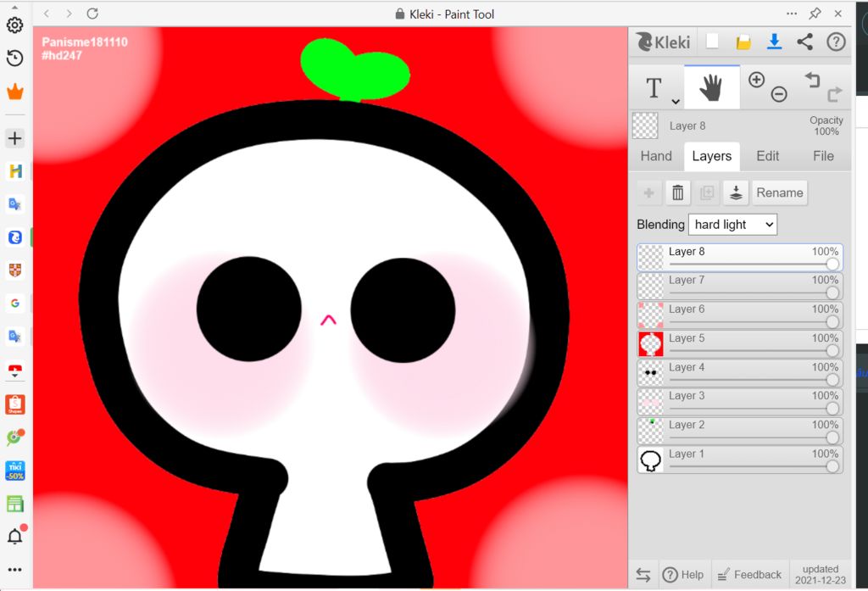Expand tool options arrow beside Text tool
868x591 pixels.
(676, 102)
